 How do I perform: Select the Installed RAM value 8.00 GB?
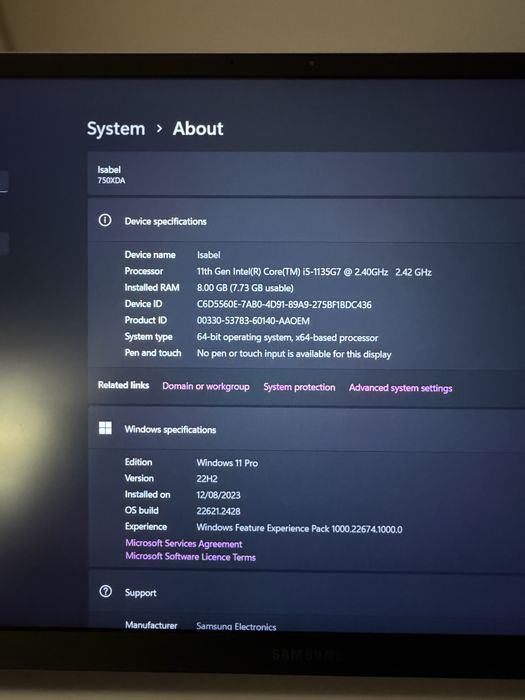(x=245, y=288)
